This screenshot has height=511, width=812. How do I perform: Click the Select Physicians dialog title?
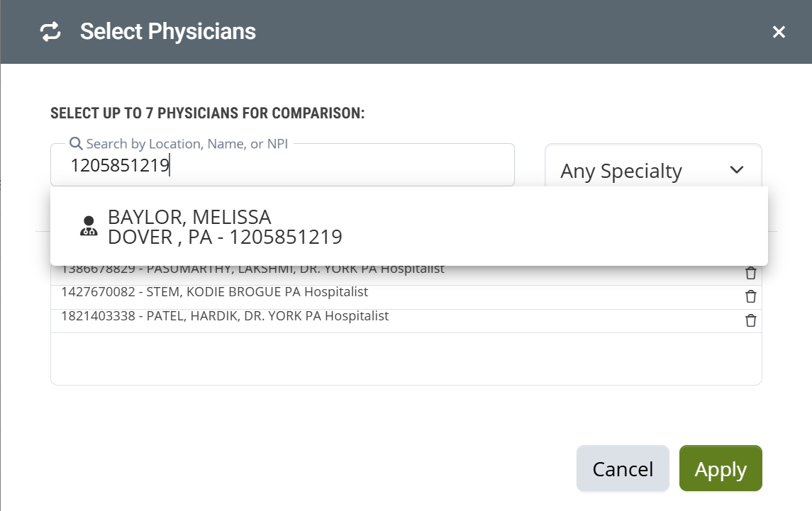click(168, 32)
